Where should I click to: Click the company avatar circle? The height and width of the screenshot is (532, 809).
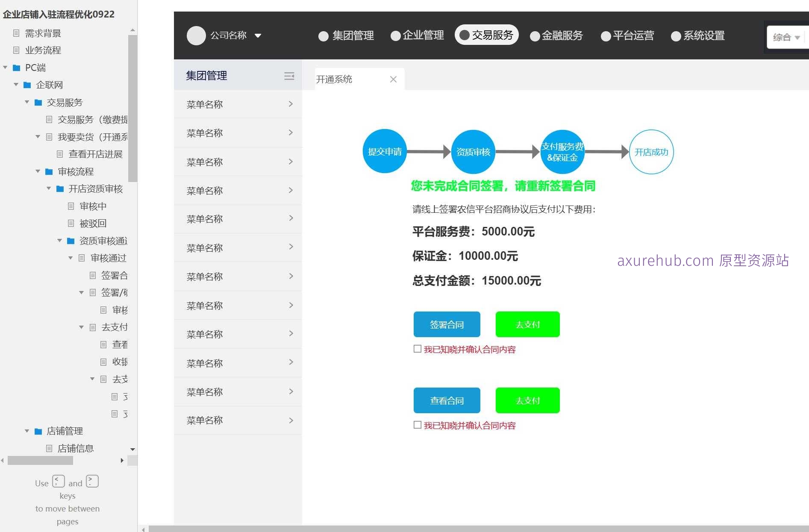tap(196, 35)
